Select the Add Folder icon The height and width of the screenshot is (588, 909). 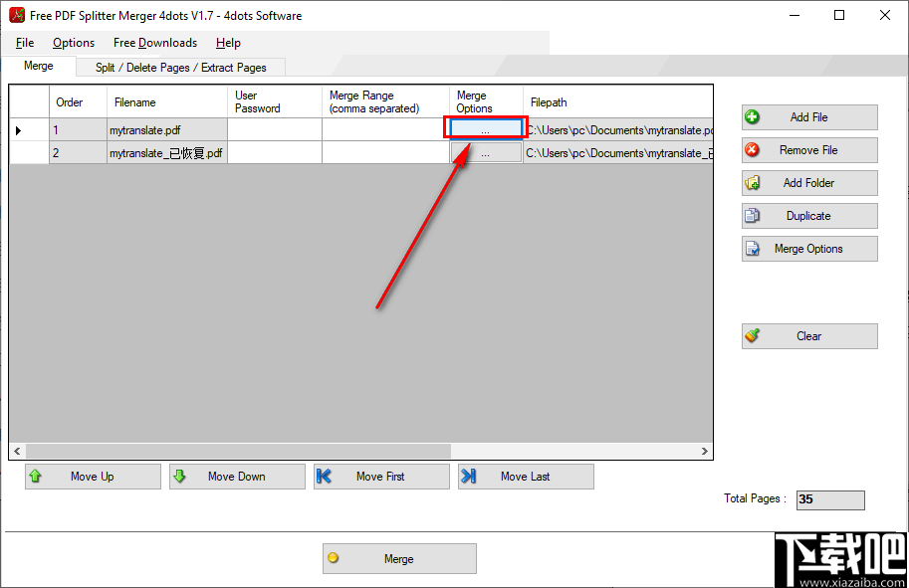point(754,183)
